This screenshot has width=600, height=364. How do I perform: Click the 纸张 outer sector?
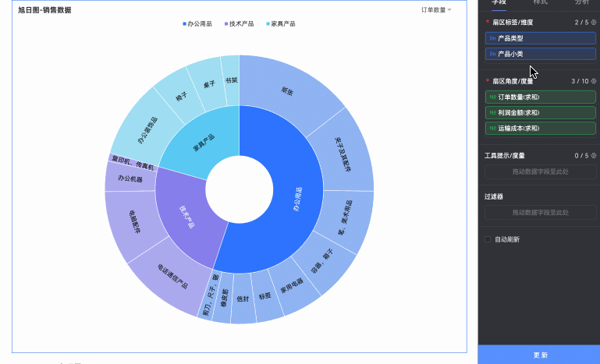coord(287,91)
